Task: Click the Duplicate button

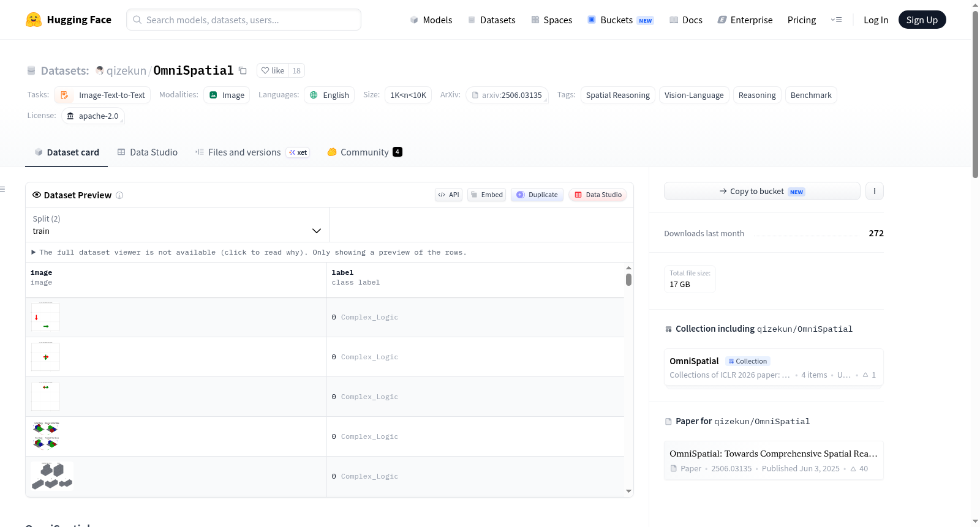Action: (x=537, y=195)
